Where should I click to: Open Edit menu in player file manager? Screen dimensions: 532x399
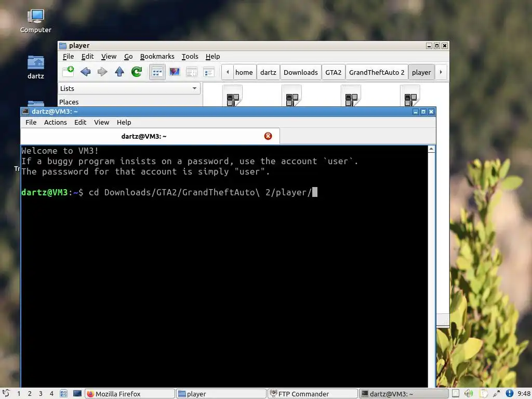tap(87, 56)
